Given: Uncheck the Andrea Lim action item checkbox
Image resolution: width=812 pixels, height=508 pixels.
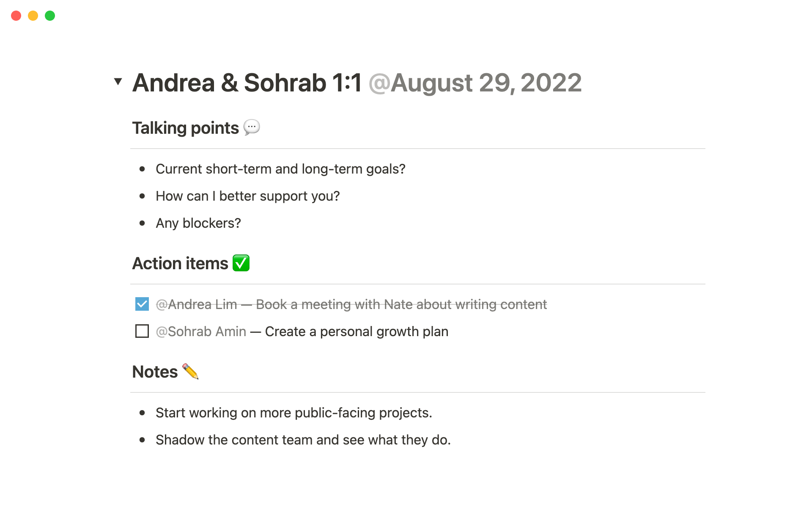Looking at the screenshot, I should tap(142, 304).
